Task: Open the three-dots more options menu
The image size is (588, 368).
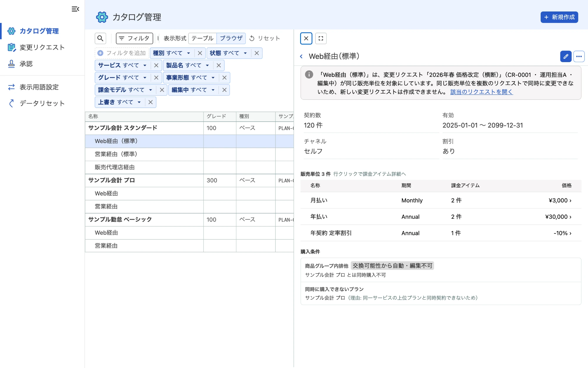Action: click(x=579, y=56)
